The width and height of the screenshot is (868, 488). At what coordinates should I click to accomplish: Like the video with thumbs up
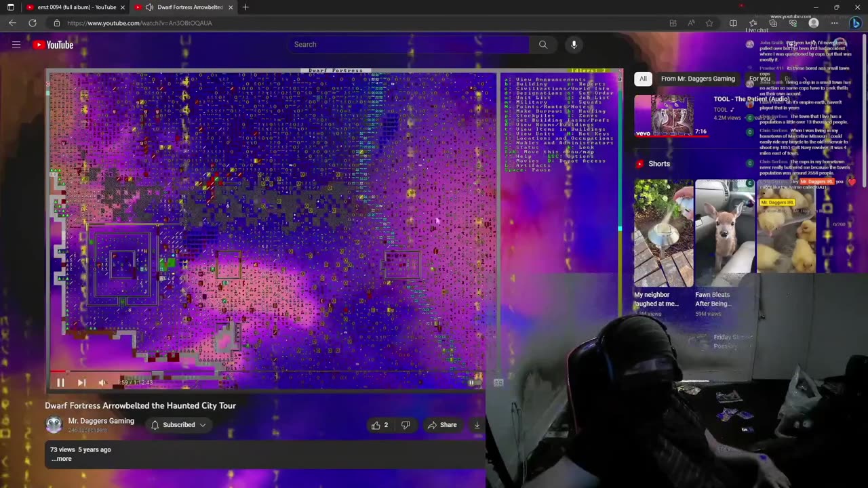[380, 425]
